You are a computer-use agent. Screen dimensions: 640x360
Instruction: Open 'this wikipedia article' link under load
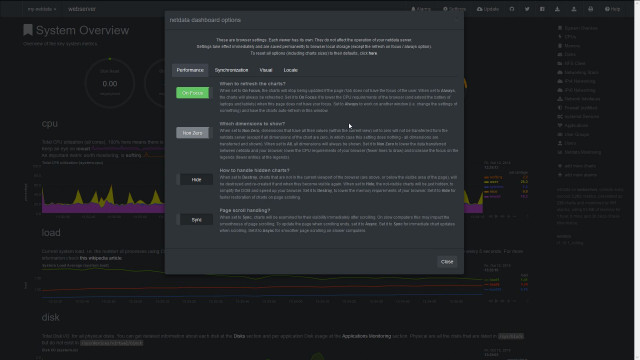[101, 258]
